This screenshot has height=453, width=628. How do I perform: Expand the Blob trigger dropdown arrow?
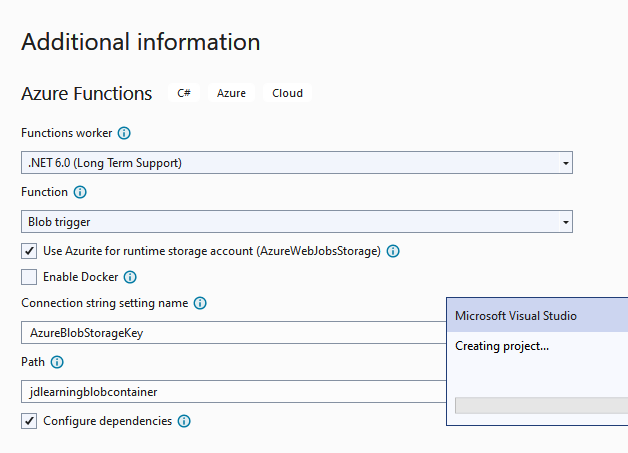click(566, 222)
